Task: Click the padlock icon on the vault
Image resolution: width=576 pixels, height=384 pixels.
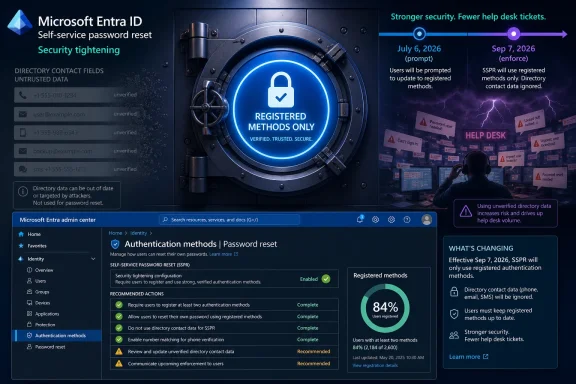Action: [281, 89]
